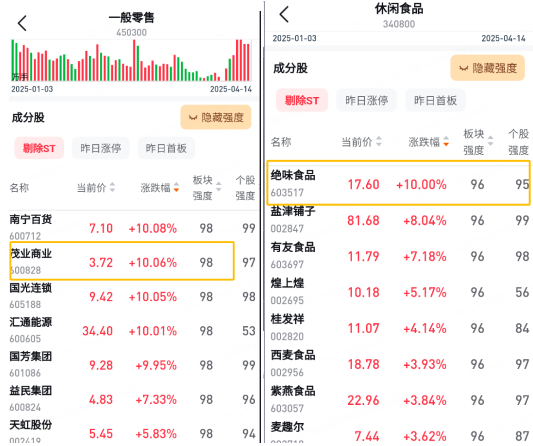Open stock 有友食品 603697
The image size is (533, 446).
(x=400, y=256)
